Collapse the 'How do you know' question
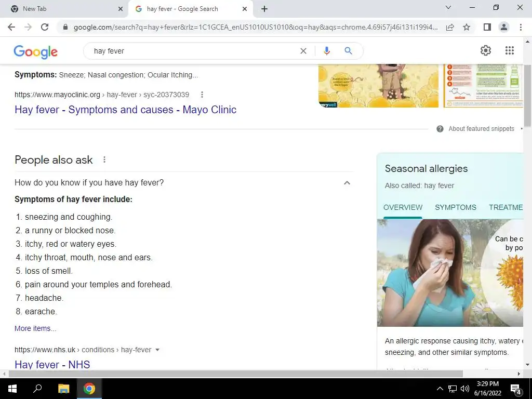The width and height of the screenshot is (532, 399). pos(347,183)
